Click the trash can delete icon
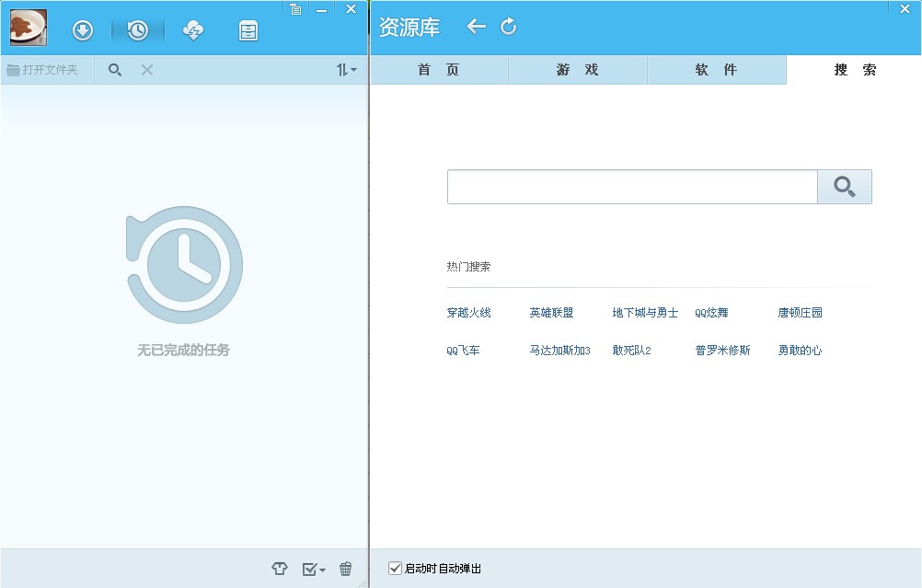Screen dimensions: 922x588 point(346,569)
